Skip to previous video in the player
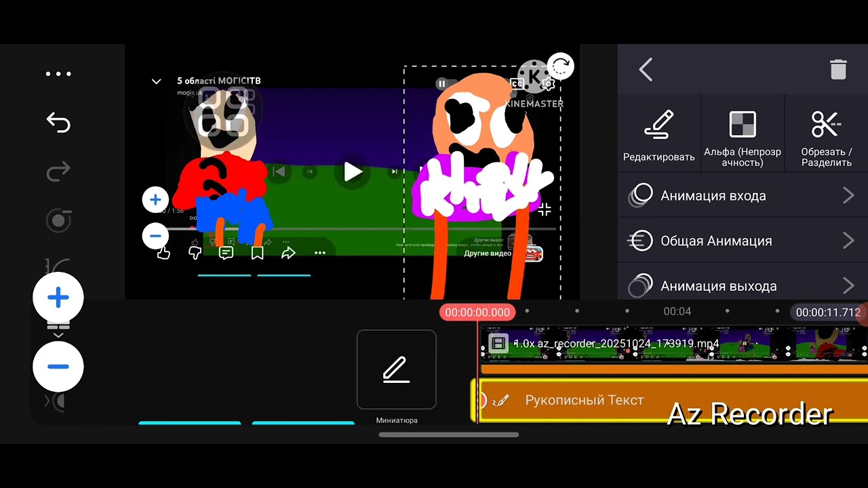Image resolution: width=868 pixels, height=488 pixels. pos(279,172)
